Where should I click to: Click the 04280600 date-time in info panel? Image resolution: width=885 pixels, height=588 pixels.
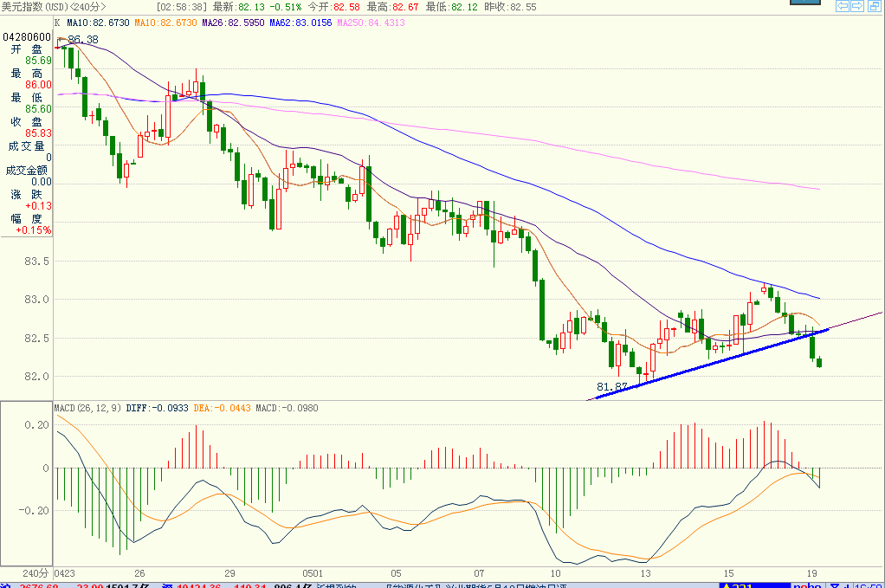pos(27,37)
